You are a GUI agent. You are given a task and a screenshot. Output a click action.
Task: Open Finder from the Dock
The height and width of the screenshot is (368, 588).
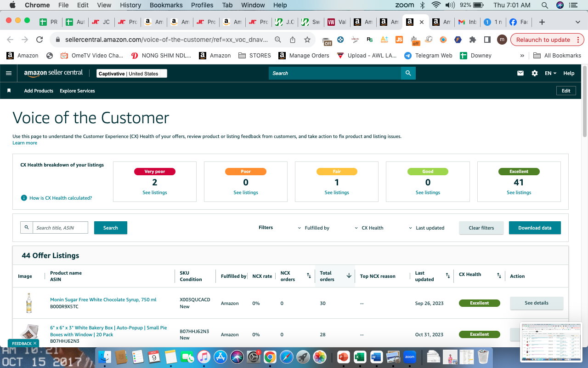[106, 356]
